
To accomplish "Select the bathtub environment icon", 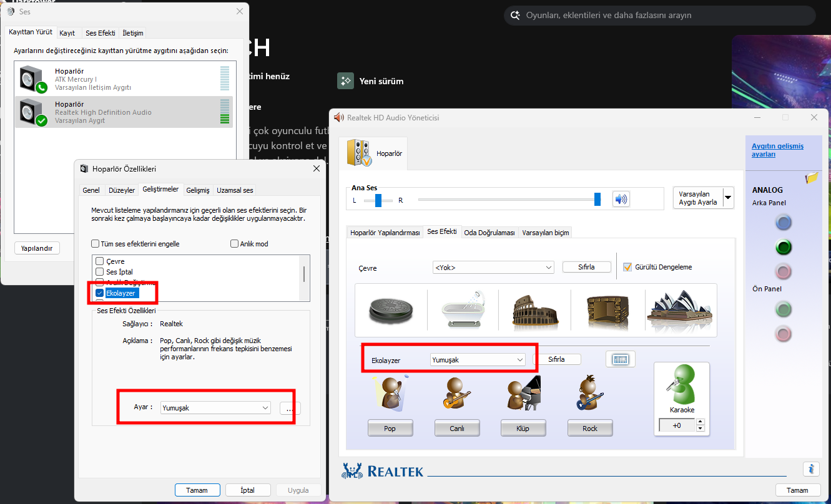I will point(463,309).
